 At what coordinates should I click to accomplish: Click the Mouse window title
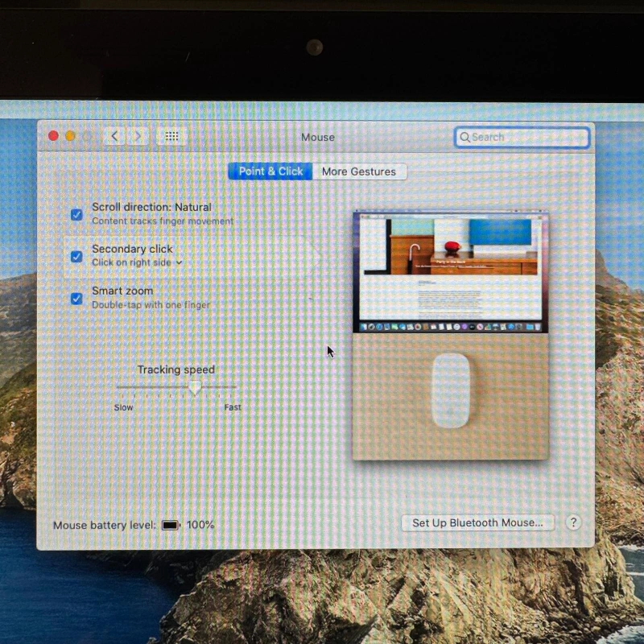coord(318,137)
